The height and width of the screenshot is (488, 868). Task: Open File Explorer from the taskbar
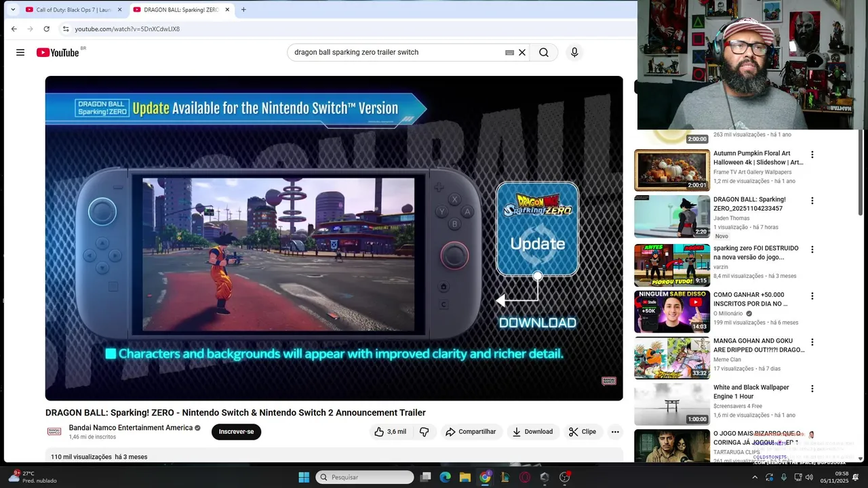pyautogui.click(x=465, y=477)
